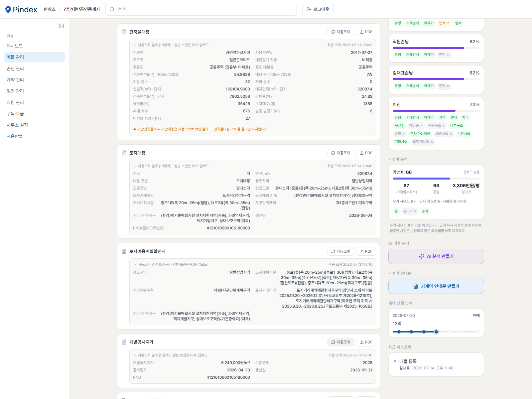532x399 pixels.
Task: Click the 관리비 × tag in 가성비 card
Action: pyautogui.click(x=410, y=211)
